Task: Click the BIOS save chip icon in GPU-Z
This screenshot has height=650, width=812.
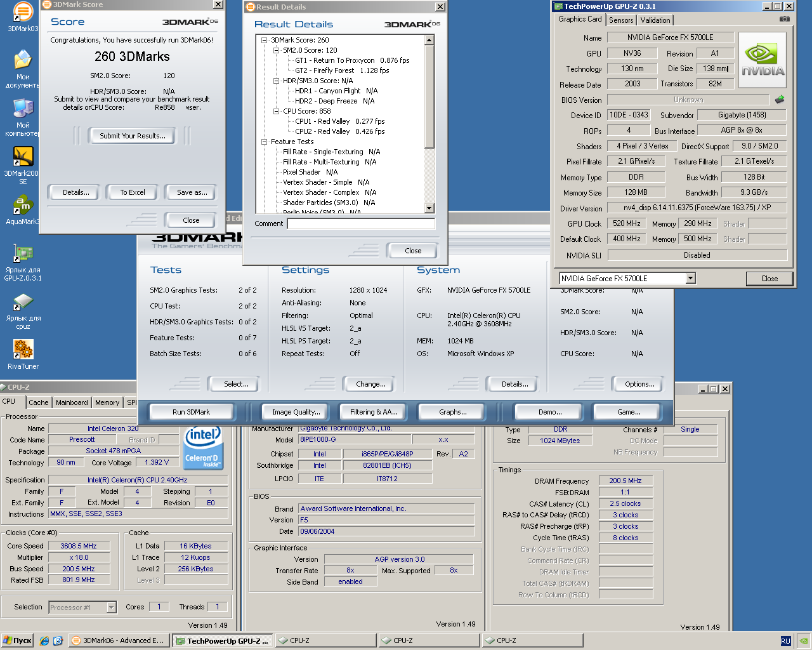Action: tap(780, 99)
